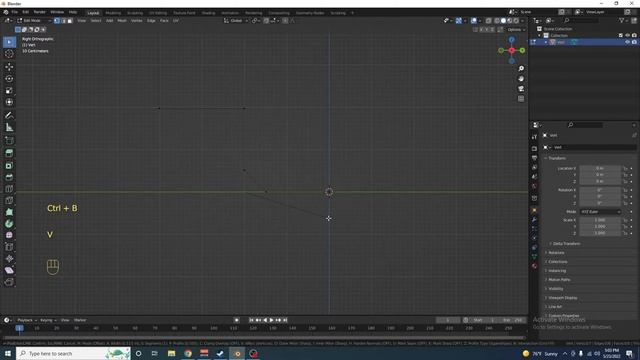Select the Loop Cut tool
This screenshot has width=640, height=360.
pos(9,189)
